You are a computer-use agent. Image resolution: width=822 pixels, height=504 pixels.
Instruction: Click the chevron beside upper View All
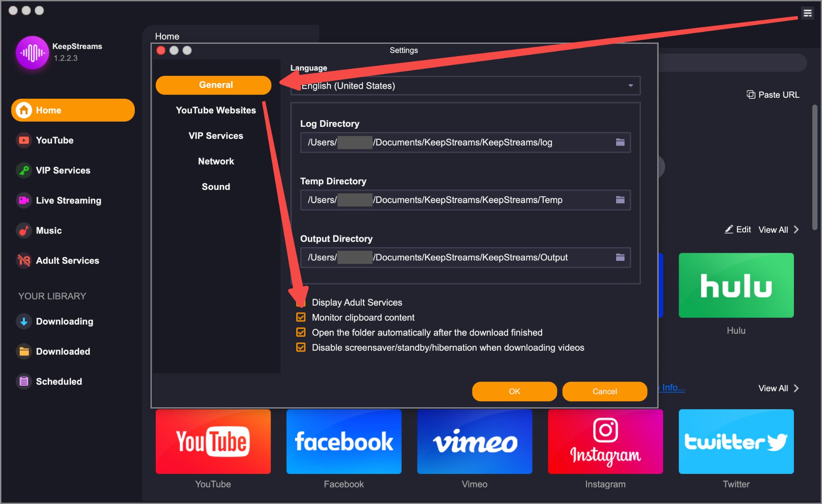coord(796,230)
